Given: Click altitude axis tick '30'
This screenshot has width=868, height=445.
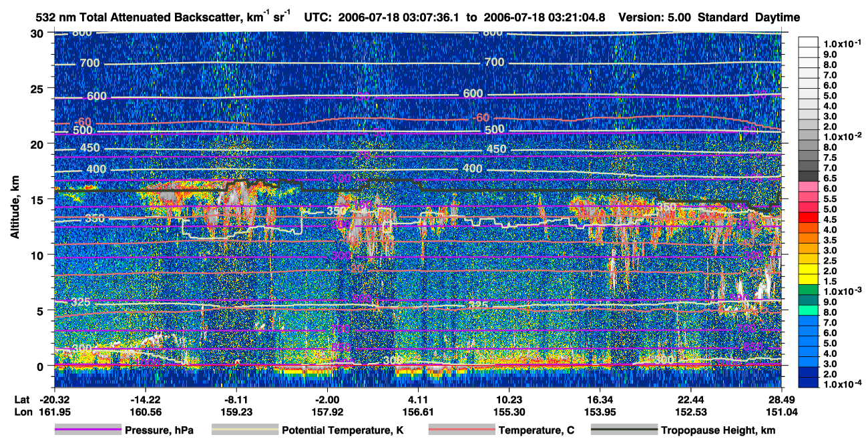Looking at the screenshot, I should 38,33.
